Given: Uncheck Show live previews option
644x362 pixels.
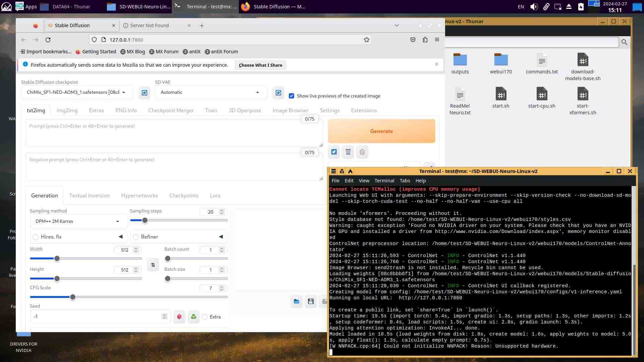Looking at the screenshot, I should point(291,96).
